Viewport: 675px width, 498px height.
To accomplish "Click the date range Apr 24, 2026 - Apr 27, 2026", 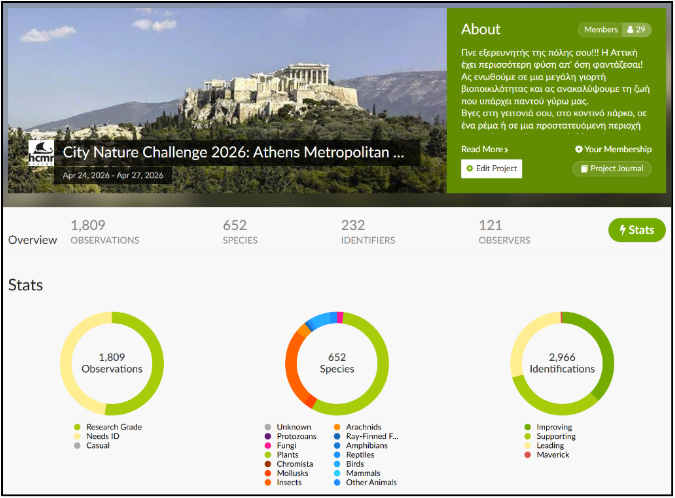I will pyautogui.click(x=113, y=175).
